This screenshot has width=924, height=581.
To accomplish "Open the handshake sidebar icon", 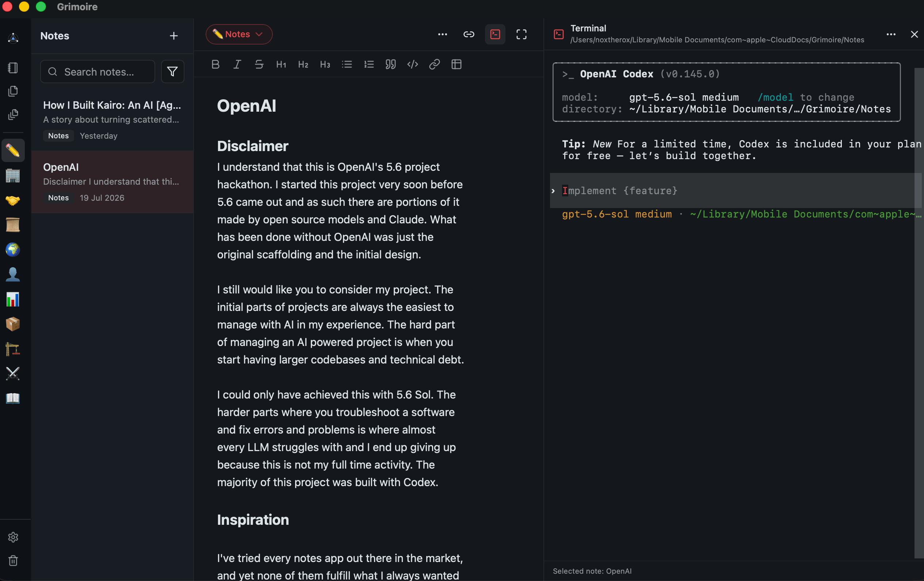I will [x=13, y=200].
